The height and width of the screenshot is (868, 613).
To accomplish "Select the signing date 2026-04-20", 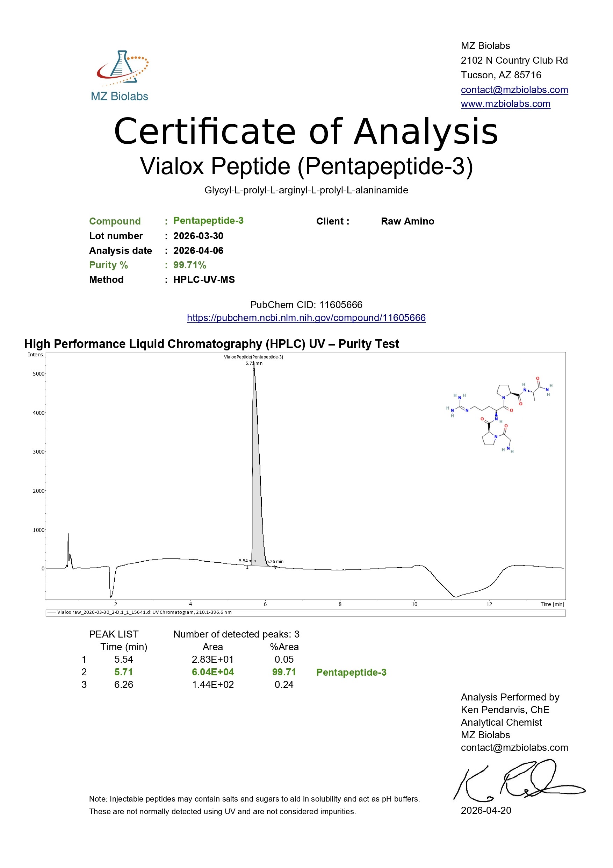I will click(486, 811).
